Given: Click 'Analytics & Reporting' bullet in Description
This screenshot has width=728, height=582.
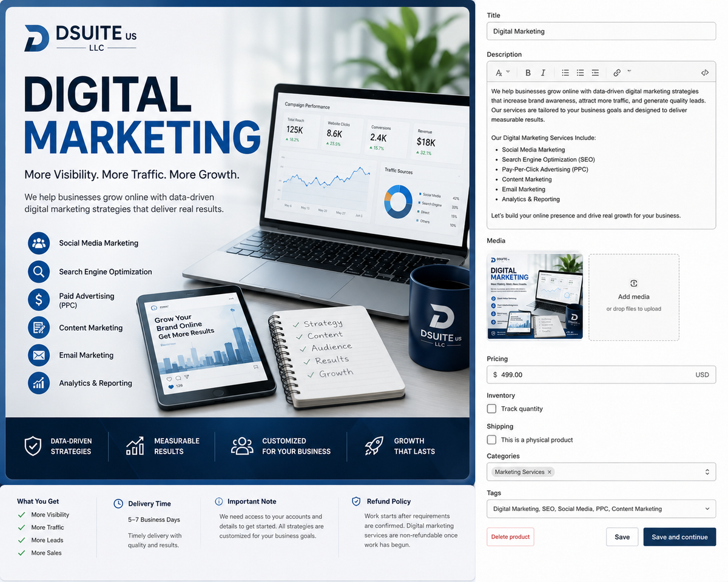Looking at the screenshot, I should coord(531,199).
